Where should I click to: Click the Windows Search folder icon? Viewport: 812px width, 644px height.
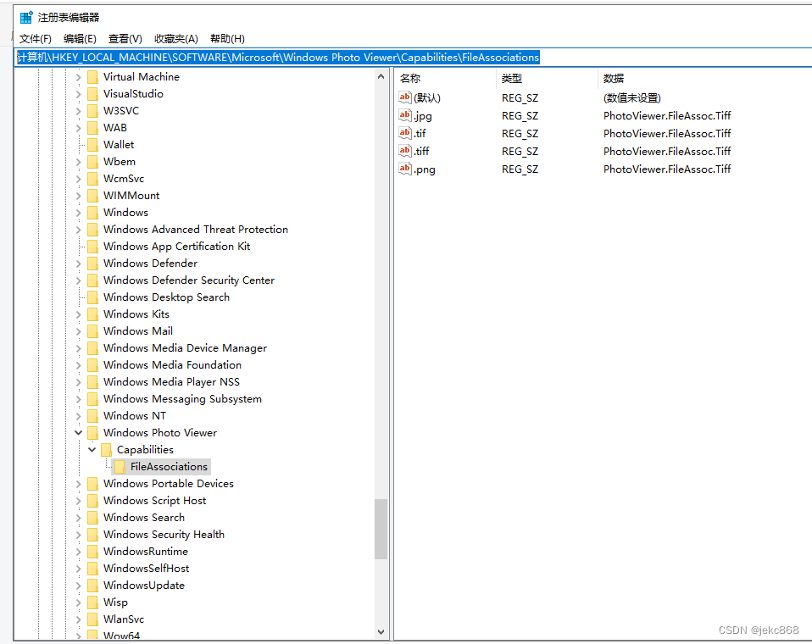point(92,518)
